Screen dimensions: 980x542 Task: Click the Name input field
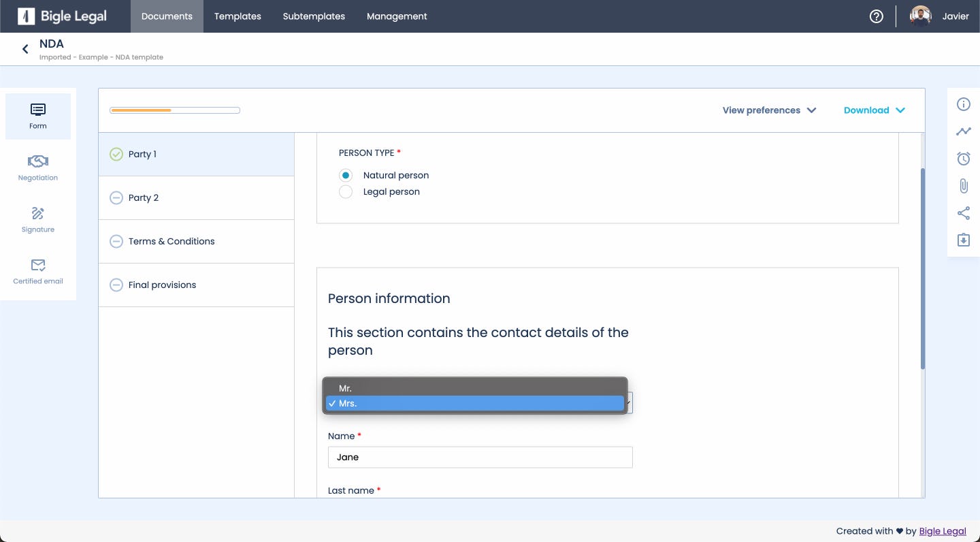click(480, 457)
